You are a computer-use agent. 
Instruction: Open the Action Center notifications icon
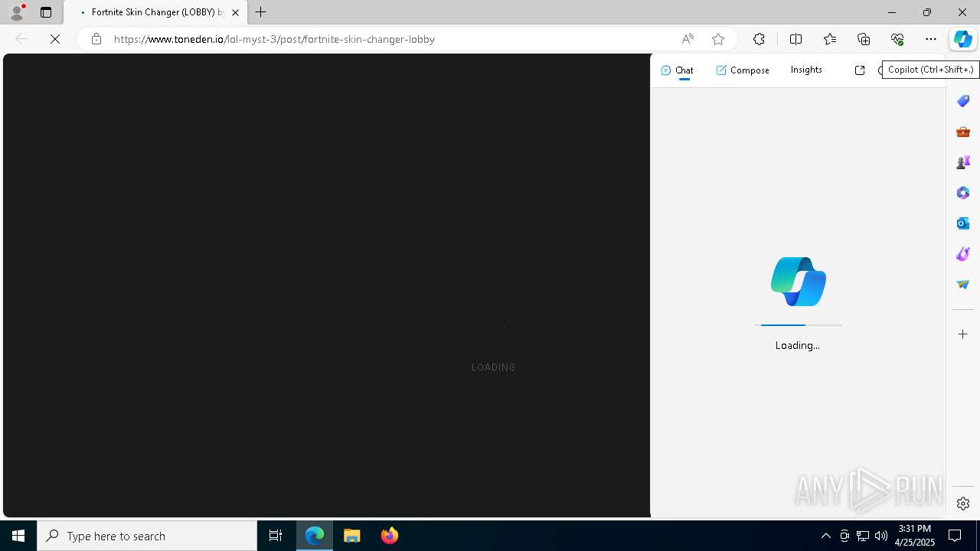pyautogui.click(x=955, y=536)
